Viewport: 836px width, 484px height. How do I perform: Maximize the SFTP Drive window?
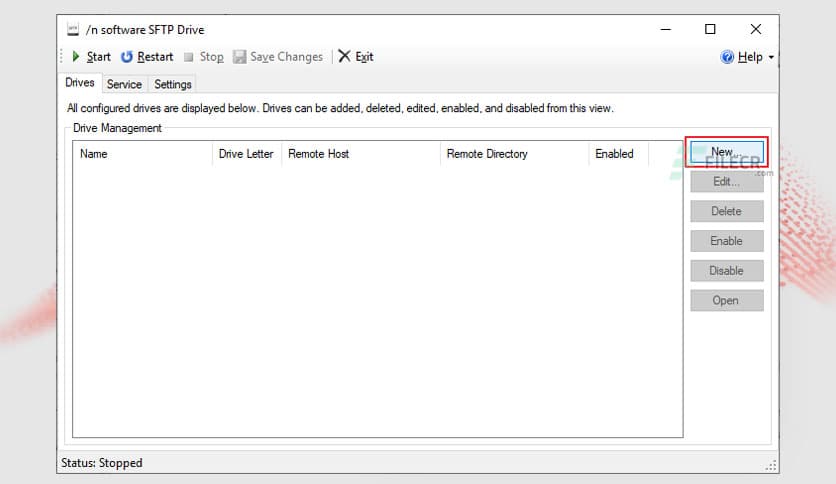(710, 29)
